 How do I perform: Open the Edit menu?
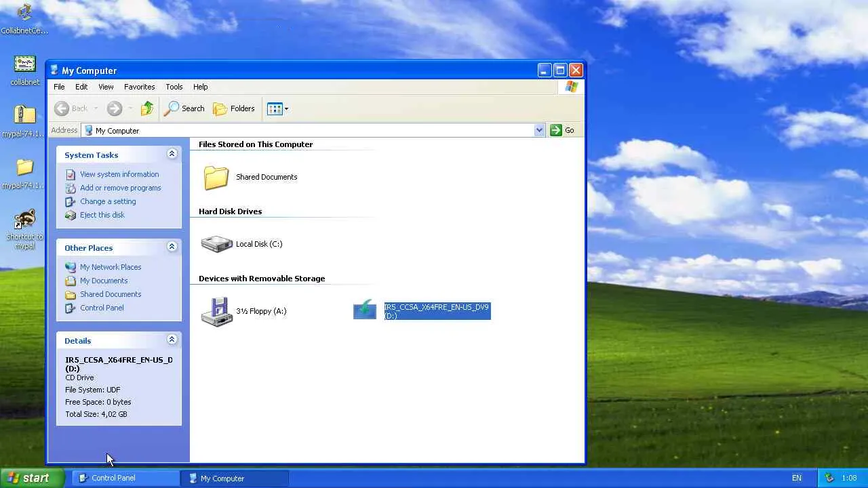pos(81,87)
